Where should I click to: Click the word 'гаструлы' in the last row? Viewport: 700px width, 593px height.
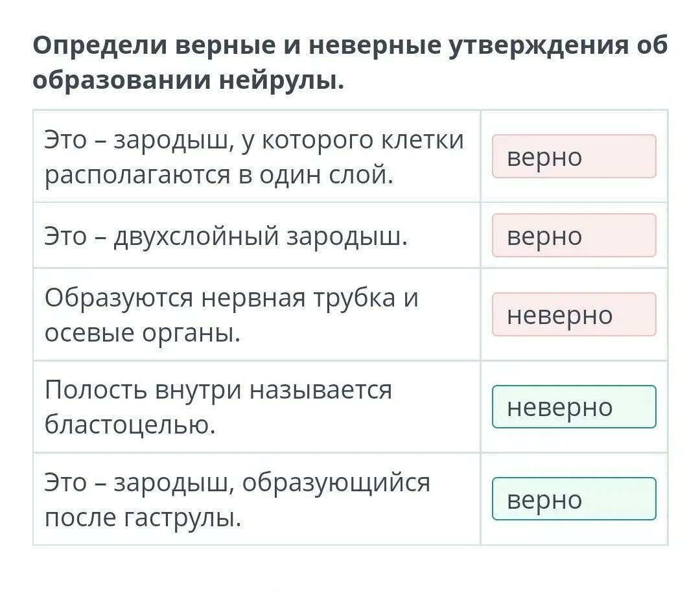[182, 518]
